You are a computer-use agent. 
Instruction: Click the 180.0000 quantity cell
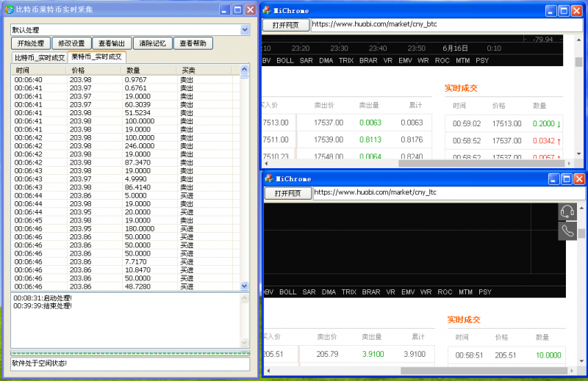coord(140,228)
